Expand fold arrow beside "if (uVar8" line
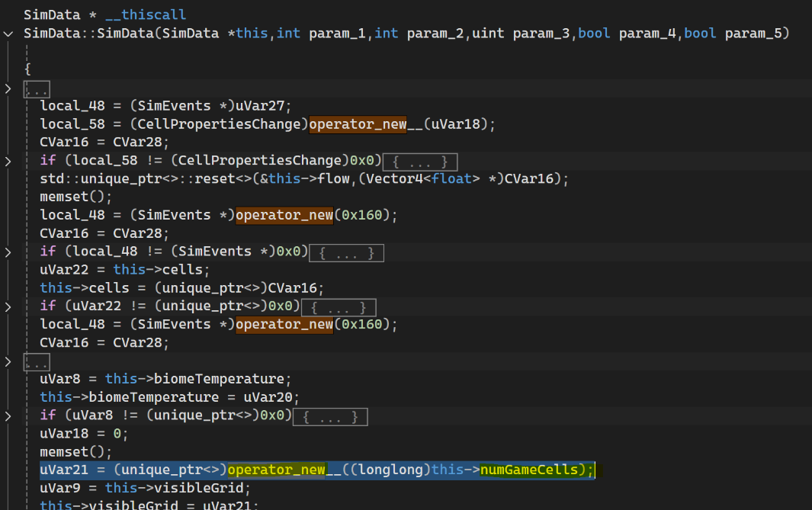Screen dimensions: 812x510 pos(8,416)
